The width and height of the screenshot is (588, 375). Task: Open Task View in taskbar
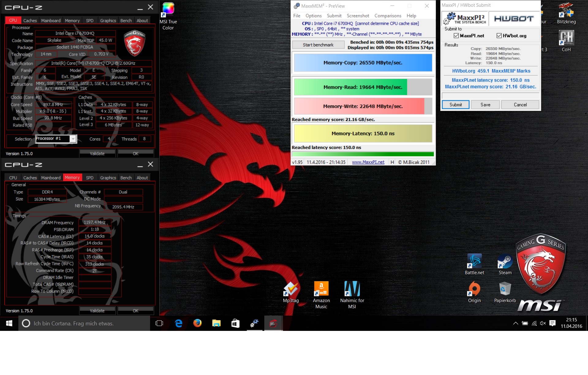[x=159, y=323]
